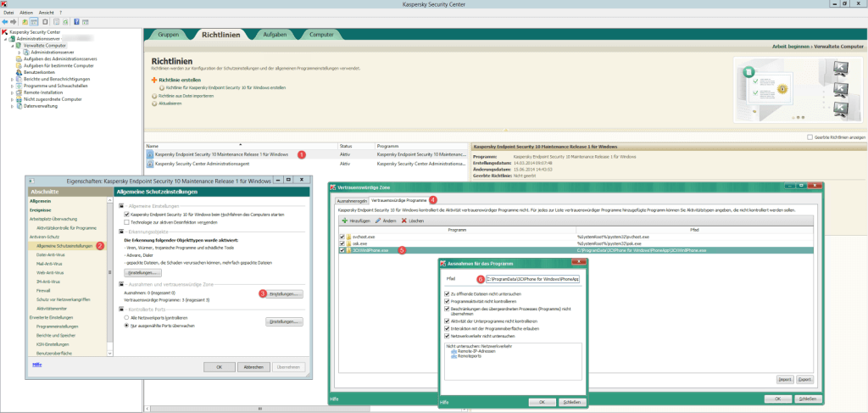Click the green refresh toolbar icon
The height and width of the screenshot is (413, 868).
65,21
